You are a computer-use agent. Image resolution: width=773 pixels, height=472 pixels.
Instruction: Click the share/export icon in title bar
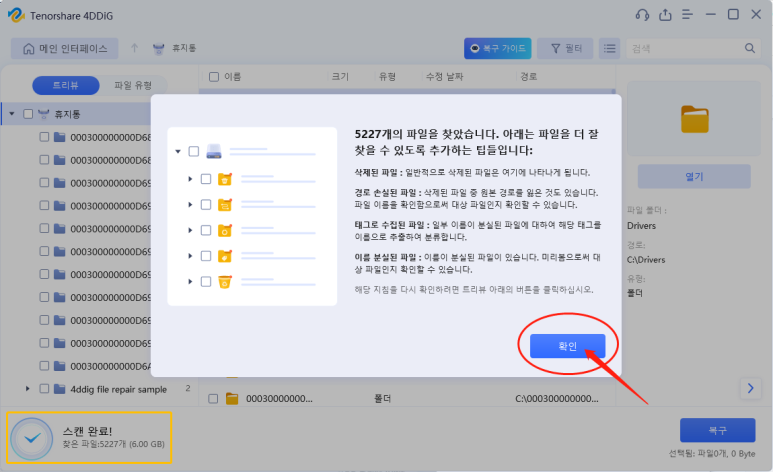tap(666, 15)
